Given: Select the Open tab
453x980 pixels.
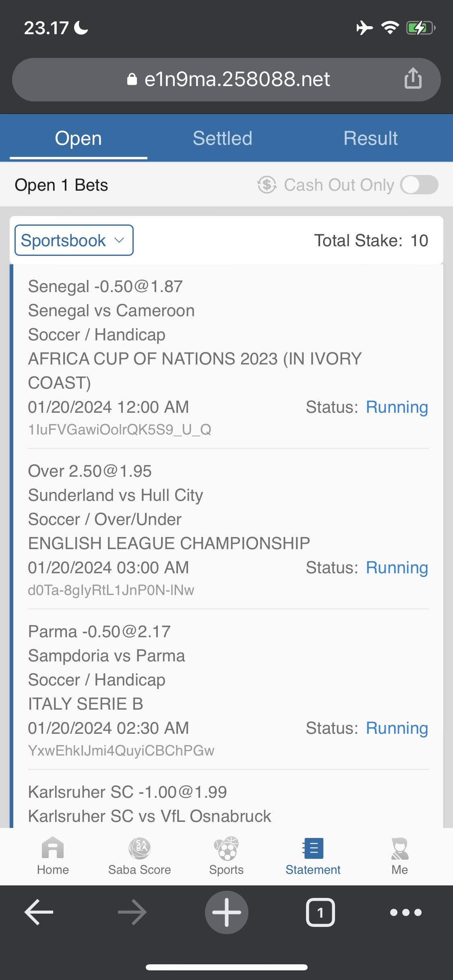Looking at the screenshot, I should pos(79,138).
